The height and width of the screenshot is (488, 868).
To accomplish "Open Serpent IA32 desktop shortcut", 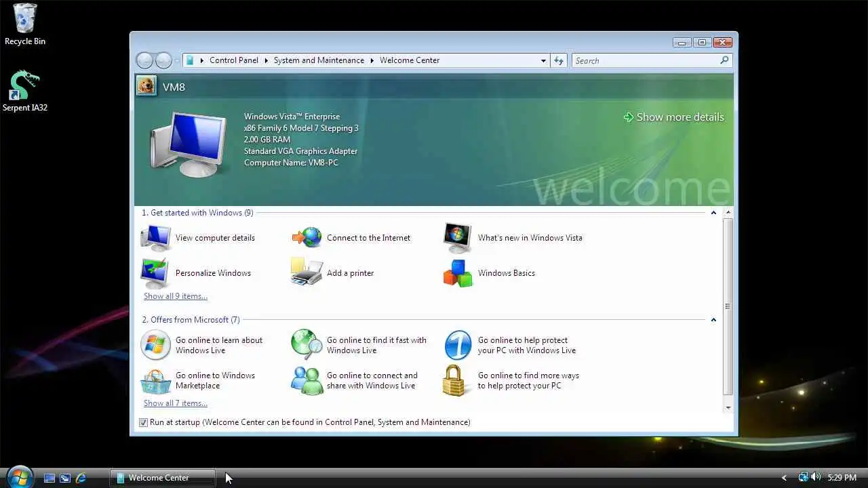I will pyautogui.click(x=25, y=91).
